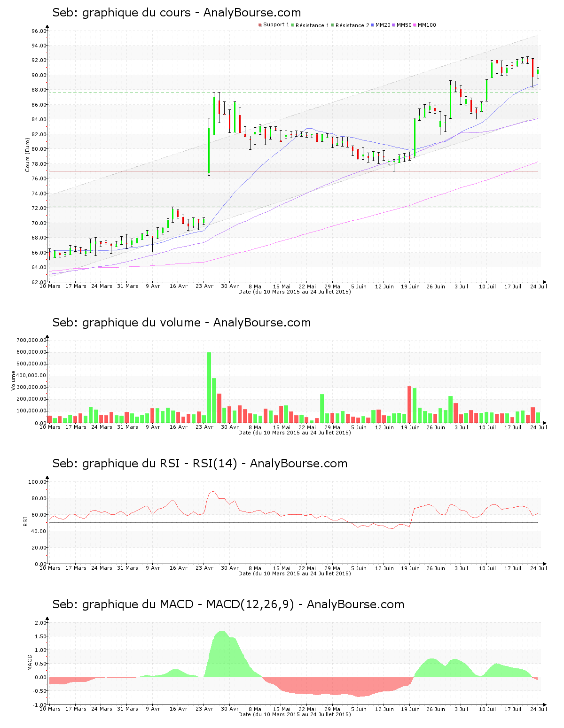Click '24 Juil' date on the price chart
The height and width of the screenshot is (728, 564).
pyautogui.click(x=539, y=286)
